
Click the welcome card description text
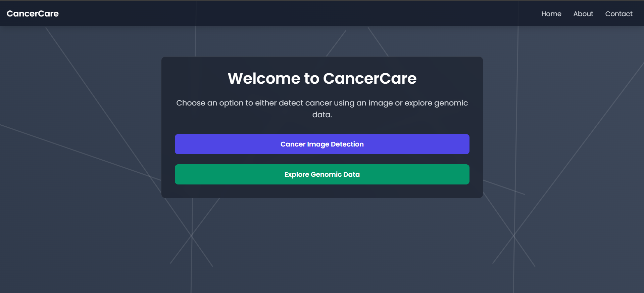click(x=321, y=108)
